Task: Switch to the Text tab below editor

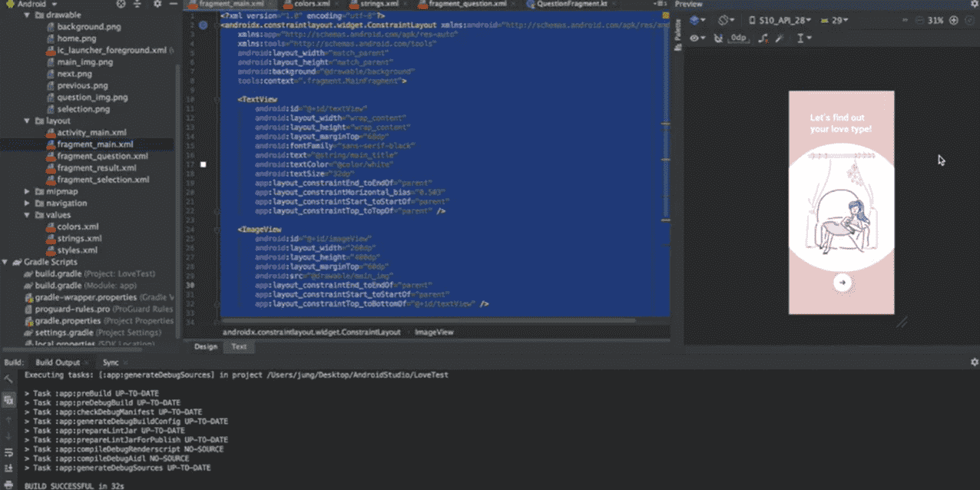Action: click(x=239, y=346)
